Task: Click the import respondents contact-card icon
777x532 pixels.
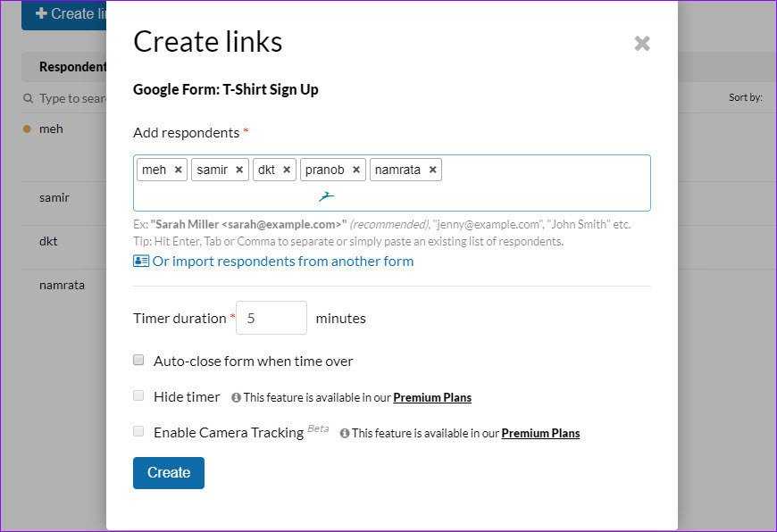Action: tap(141, 262)
